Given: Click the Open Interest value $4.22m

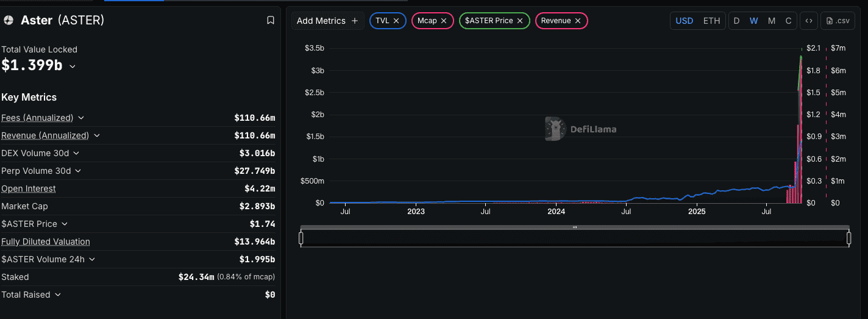Looking at the screenshot, I should pos(260,188).
